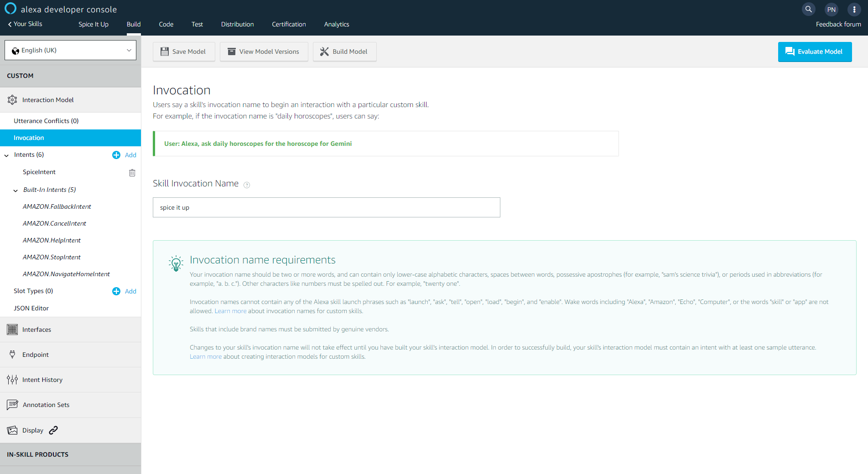The width and height of the screenshot is (868, 474).
Task: Click Add link beside Intents
Action: [x=130, y=155]
